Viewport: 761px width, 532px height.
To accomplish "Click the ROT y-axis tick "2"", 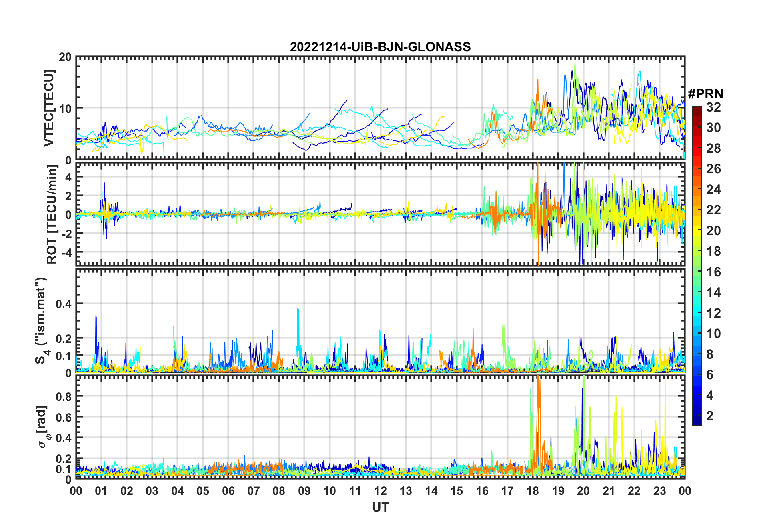I will (x=68, y=196).
